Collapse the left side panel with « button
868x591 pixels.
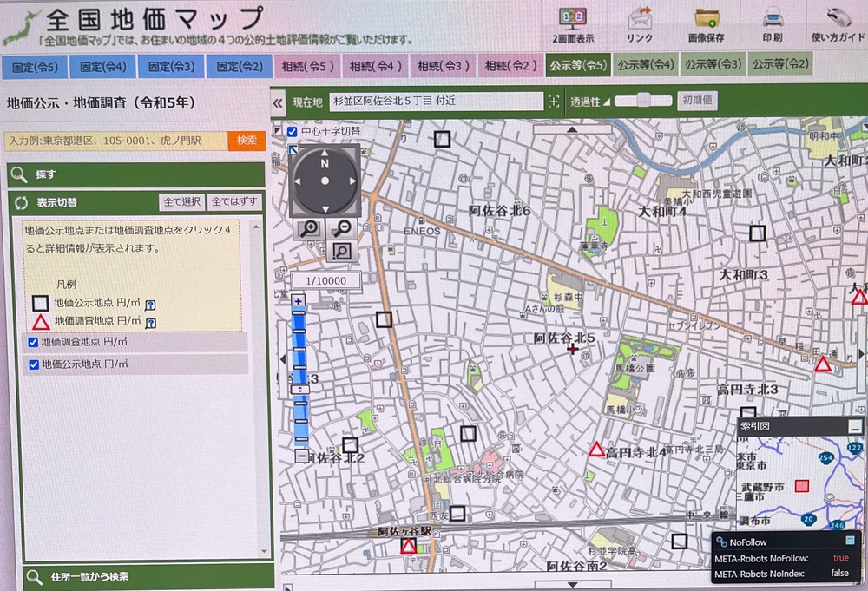tap(278, 102)
